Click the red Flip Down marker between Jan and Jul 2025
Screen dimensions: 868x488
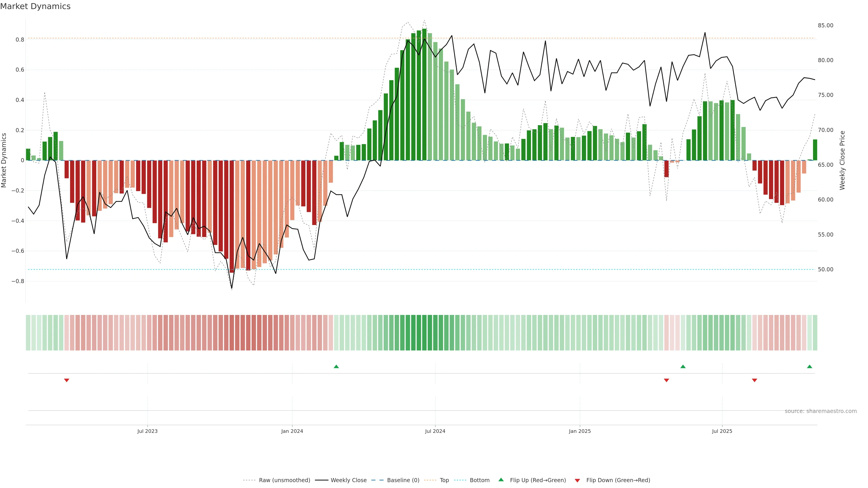pos(667,380)
